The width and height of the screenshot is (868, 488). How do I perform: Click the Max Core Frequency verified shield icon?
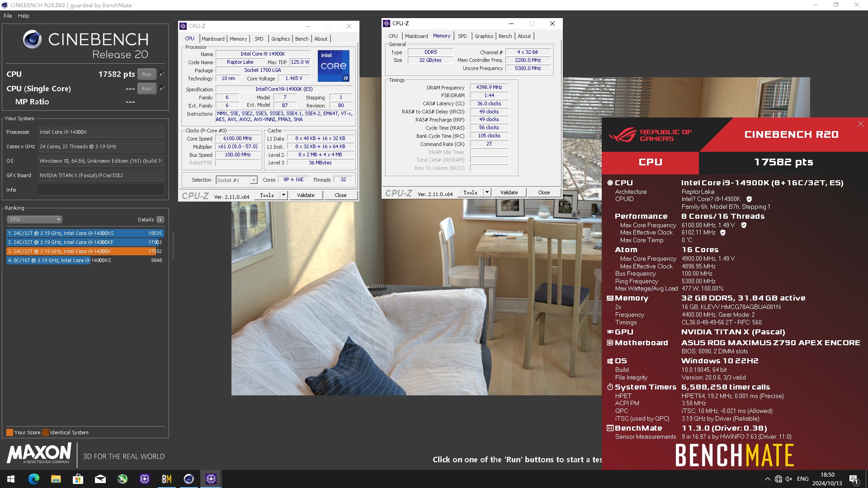click(x=744, y=225)
